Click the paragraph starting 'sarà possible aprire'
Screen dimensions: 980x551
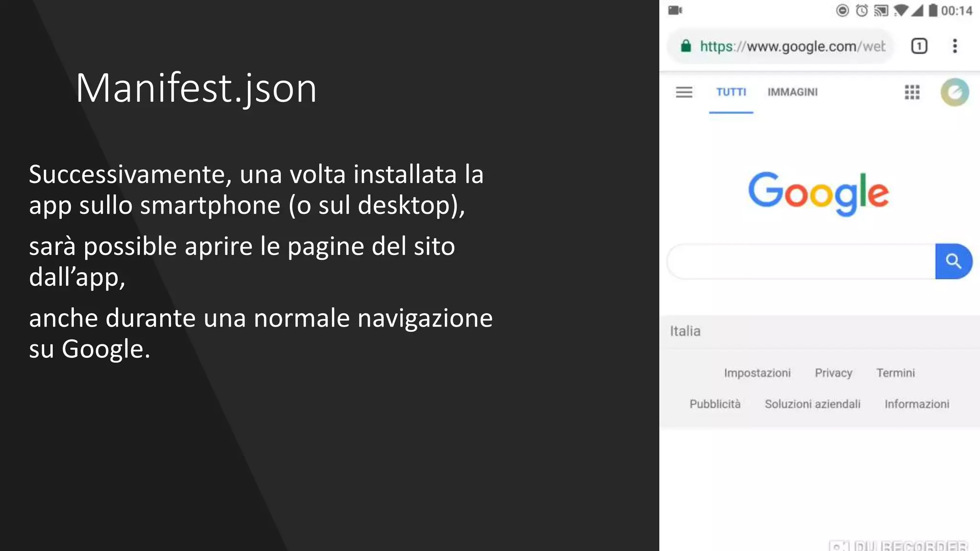(242, 262)
